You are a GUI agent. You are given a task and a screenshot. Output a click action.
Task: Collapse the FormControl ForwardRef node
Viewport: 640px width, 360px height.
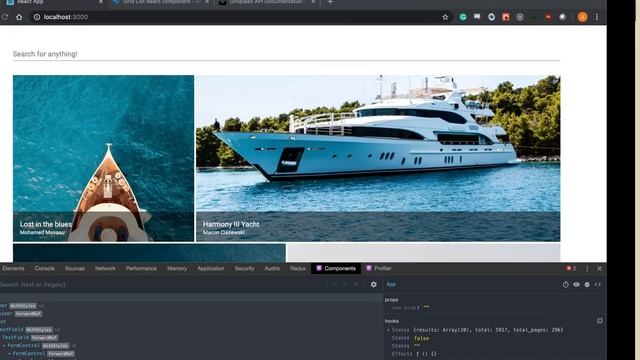9,353
